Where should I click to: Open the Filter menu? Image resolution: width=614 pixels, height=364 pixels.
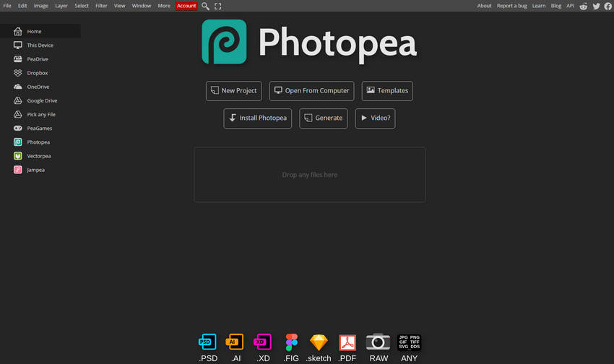click(x=101, y=6)
